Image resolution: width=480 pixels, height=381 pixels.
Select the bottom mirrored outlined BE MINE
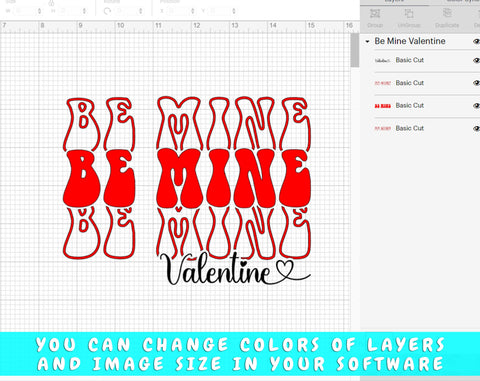(x=187, y=233)
